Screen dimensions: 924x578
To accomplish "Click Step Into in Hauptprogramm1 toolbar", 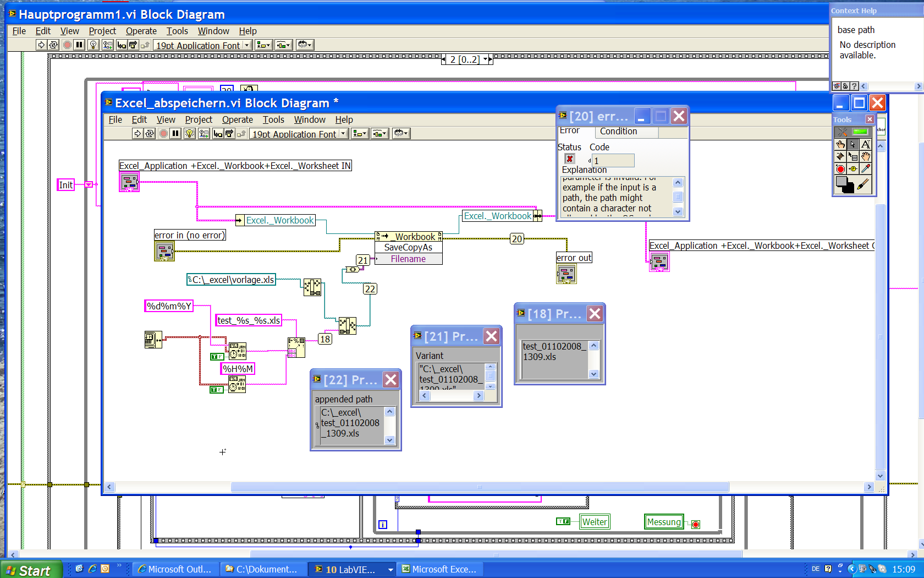I will tap(122, 45).
